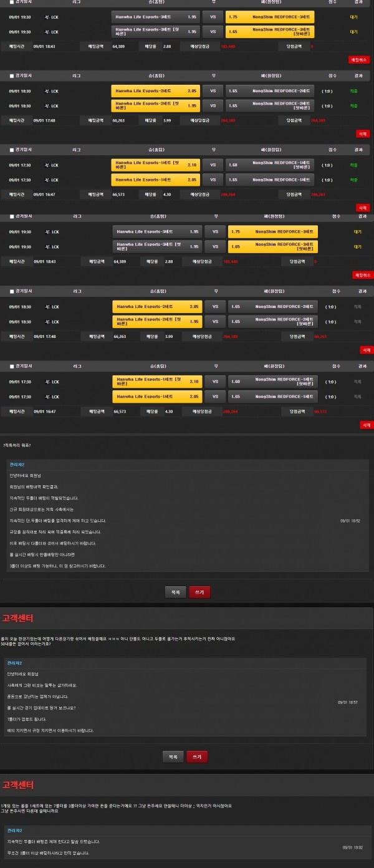This screenshot has height=868, width=374.
Task: Click 쓰기 below the 09/01 18:52 admin reply
Action: (199, 592)
